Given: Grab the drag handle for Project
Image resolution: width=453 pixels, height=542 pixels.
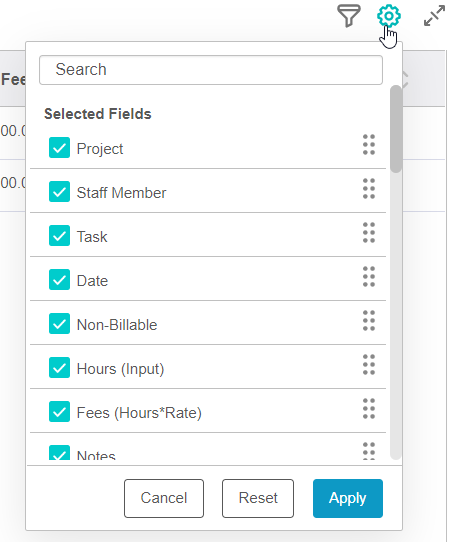Looking at the screenshot, I should tap(369, 144).
